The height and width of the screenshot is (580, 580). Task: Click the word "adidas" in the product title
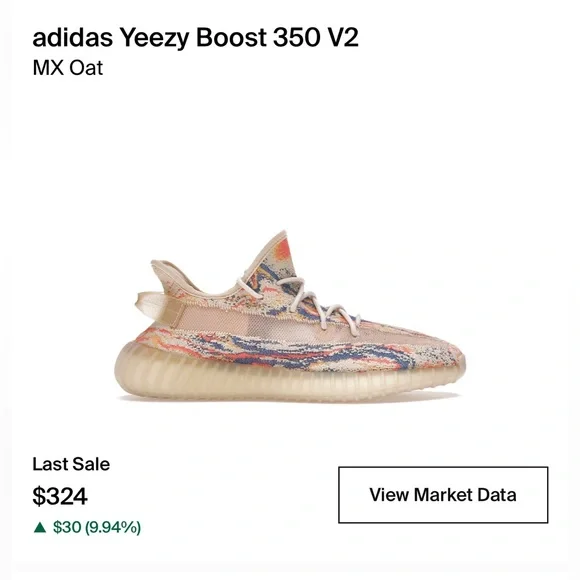pyautogui.click(x=72, y=38)
